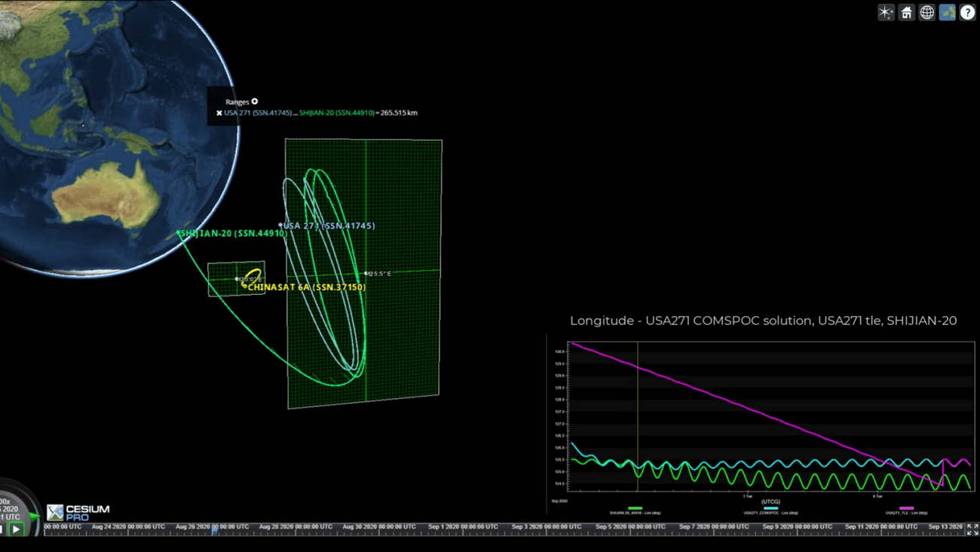Open the base layer imagery picker
The width and height of the screenshot is (980, 552).
[947, 12]
